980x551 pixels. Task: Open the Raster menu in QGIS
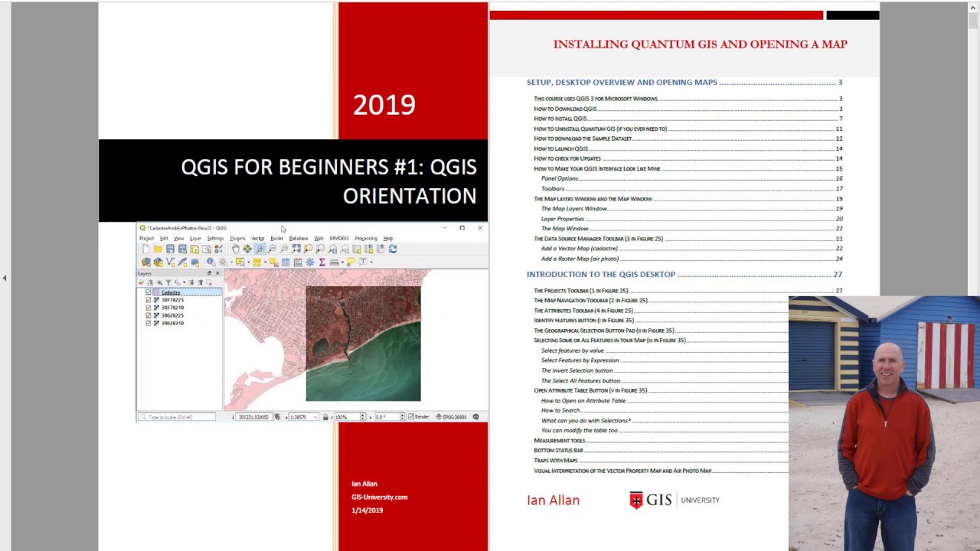point(276,238)
